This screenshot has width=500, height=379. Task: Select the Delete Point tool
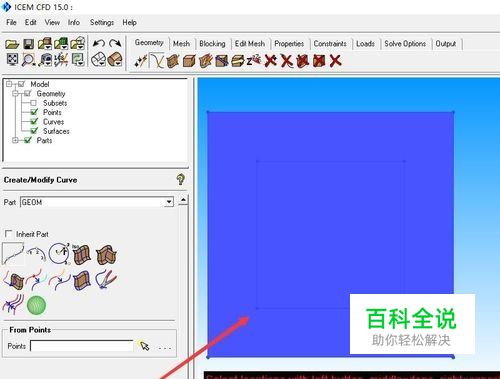(271, 61)
